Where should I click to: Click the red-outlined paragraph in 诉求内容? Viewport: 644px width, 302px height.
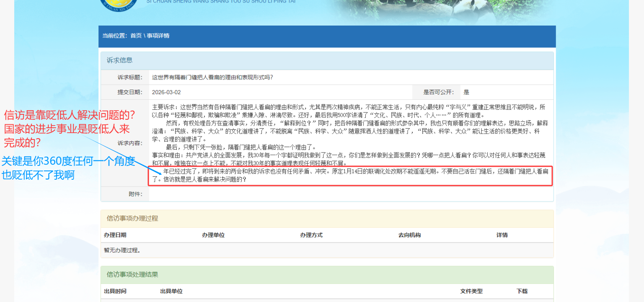click(350, 176)
